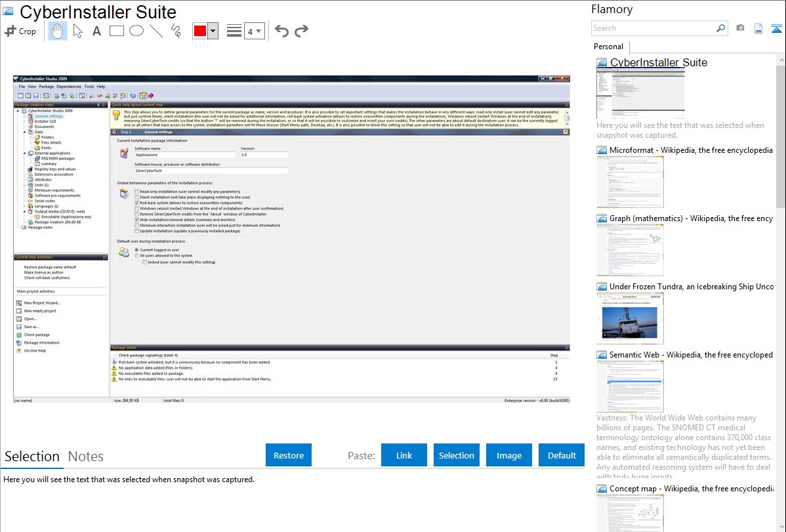786x532 pixels.
Task: Open the annotation color dropdown arrow
Action: pyautogui.click(x=213, y=31)
